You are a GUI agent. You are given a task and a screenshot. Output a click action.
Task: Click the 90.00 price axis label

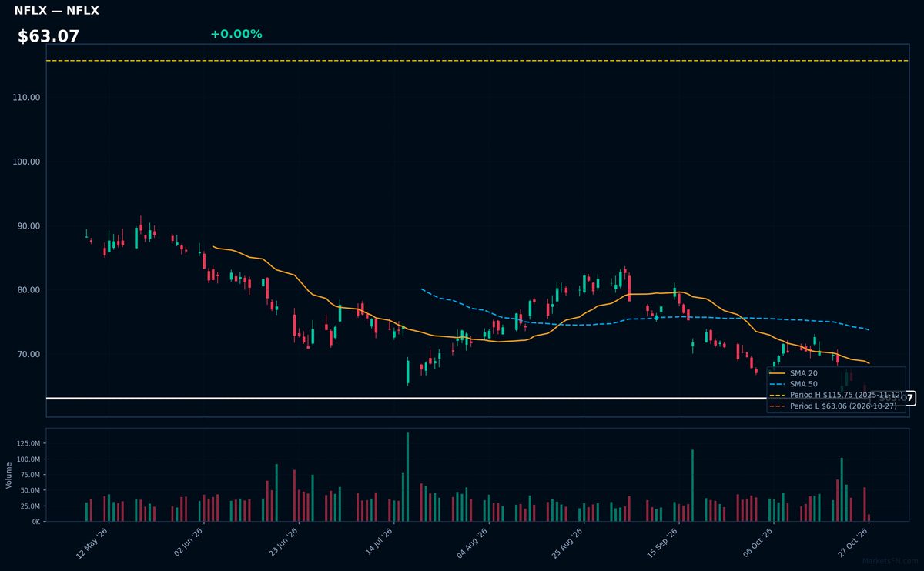(28, 226)
